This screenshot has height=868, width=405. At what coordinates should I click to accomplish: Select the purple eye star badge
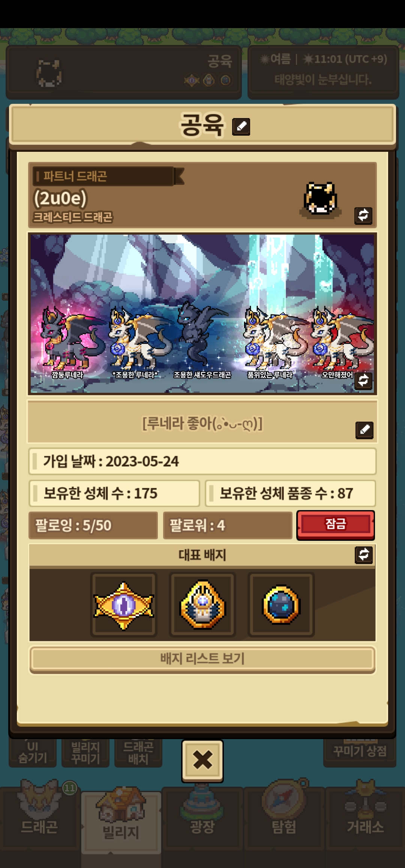tap(124, 605)
